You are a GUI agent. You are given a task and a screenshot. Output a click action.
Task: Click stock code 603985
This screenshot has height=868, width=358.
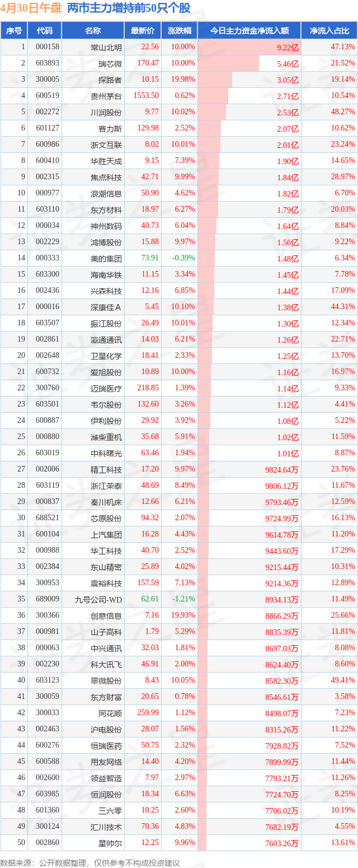pos(47,794)
